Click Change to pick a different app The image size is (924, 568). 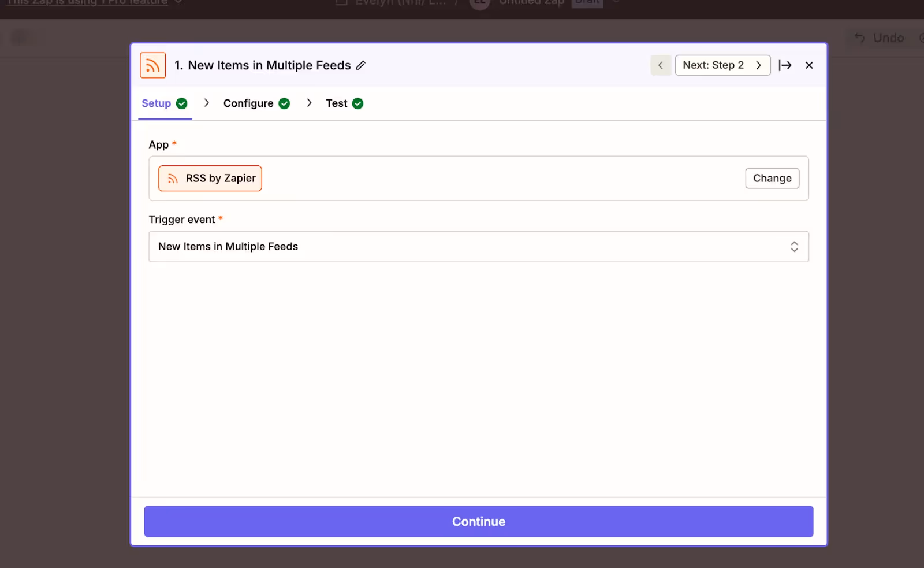tap(772, 179)
